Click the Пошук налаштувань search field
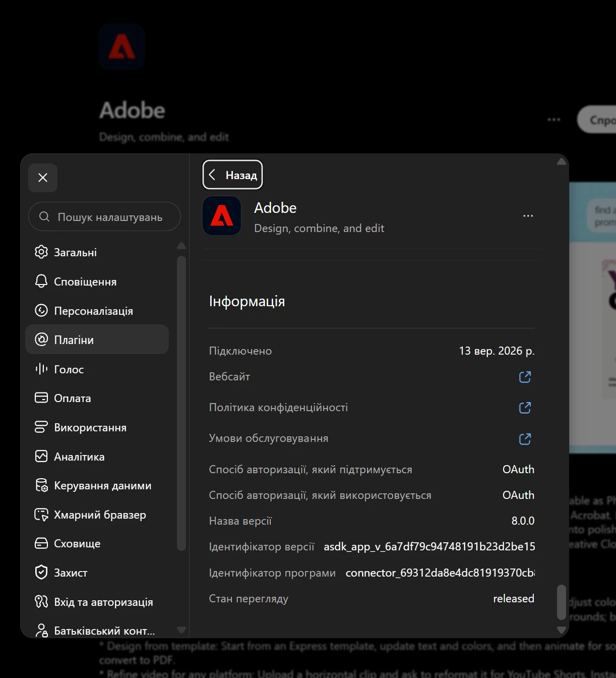The height and width of the screenshot is (678, 616). [105, 217]
